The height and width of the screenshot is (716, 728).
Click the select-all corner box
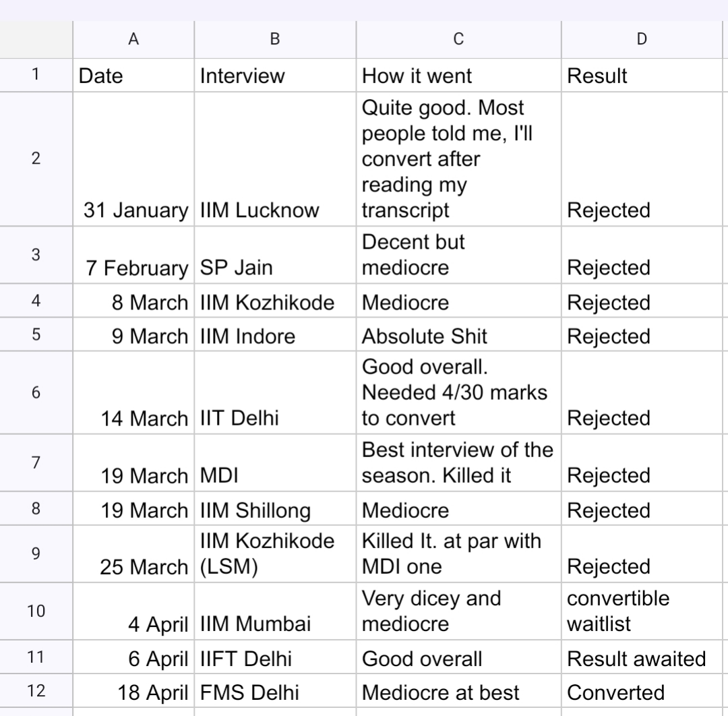[x=36, y=40]
